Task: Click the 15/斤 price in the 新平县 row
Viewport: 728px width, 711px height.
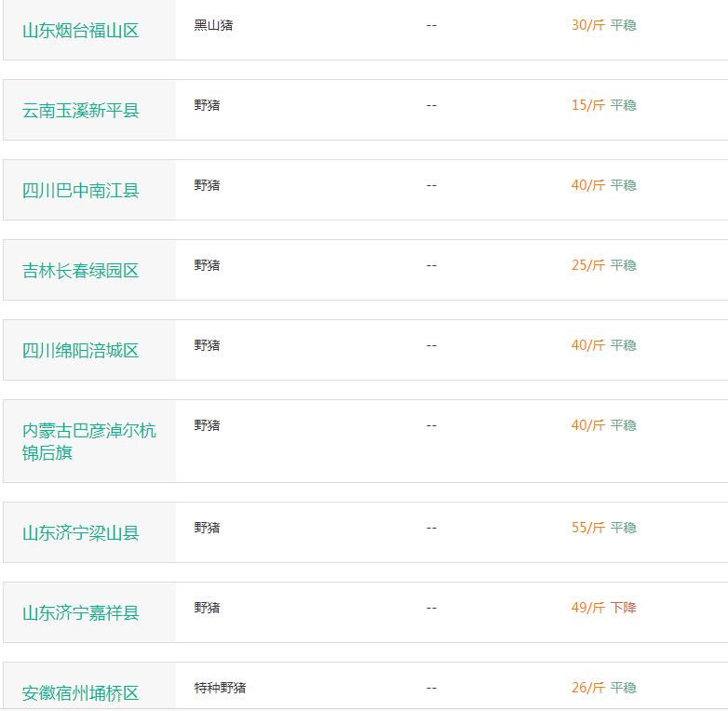Action: point(587,105)
